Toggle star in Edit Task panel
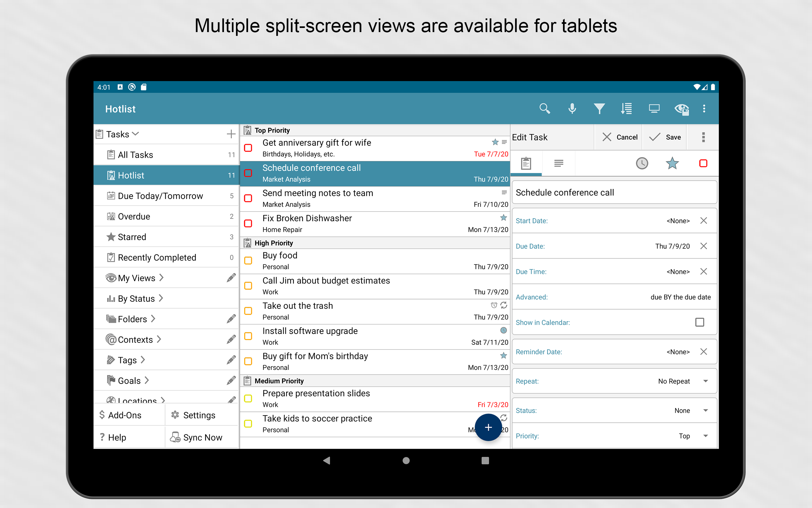 pyautogui.click(x=672, y=163)
